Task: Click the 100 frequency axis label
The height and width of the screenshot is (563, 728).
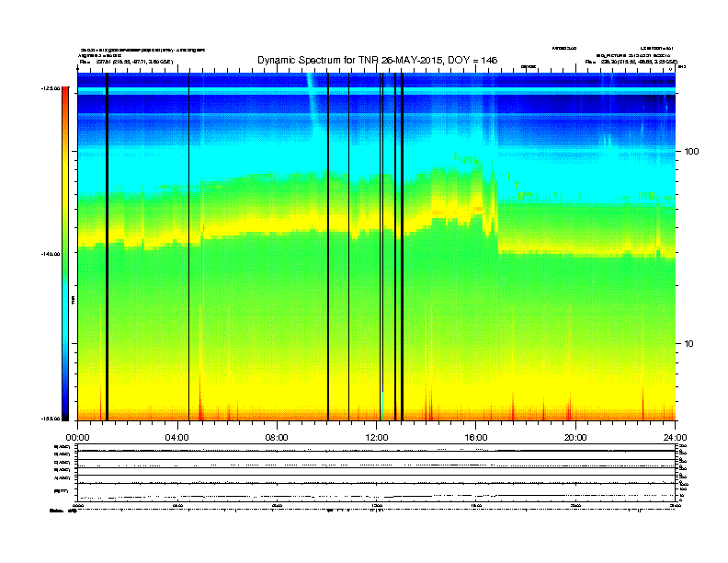Action: pos(691,152)
